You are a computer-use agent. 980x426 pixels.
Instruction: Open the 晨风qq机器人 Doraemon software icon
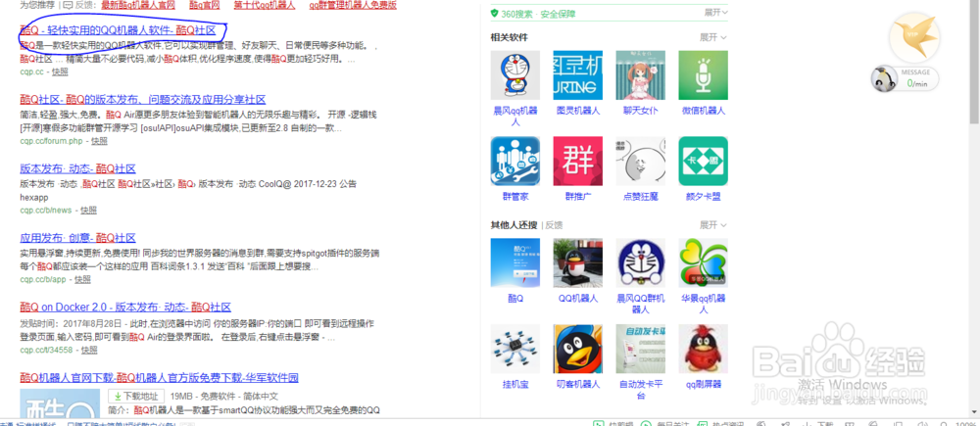point(515,75)
